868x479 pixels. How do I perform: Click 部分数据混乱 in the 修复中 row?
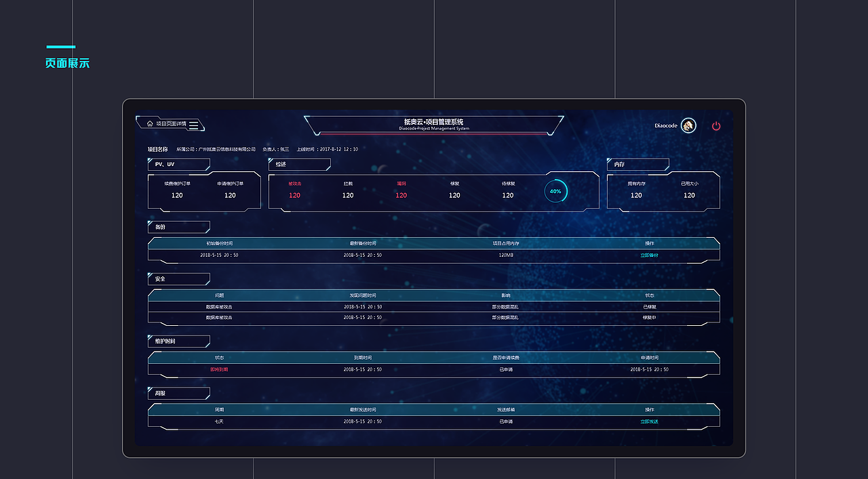pyautogui.click(x=505, y=317)
